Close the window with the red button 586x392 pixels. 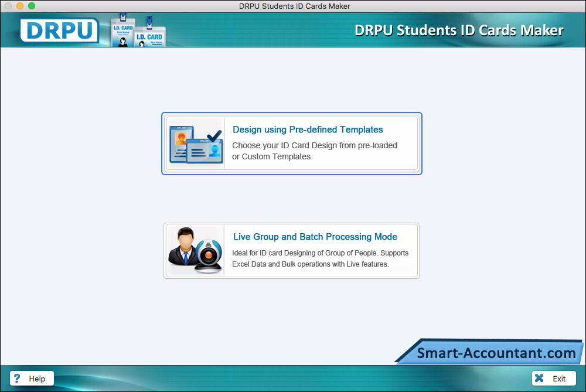[8, 6]
